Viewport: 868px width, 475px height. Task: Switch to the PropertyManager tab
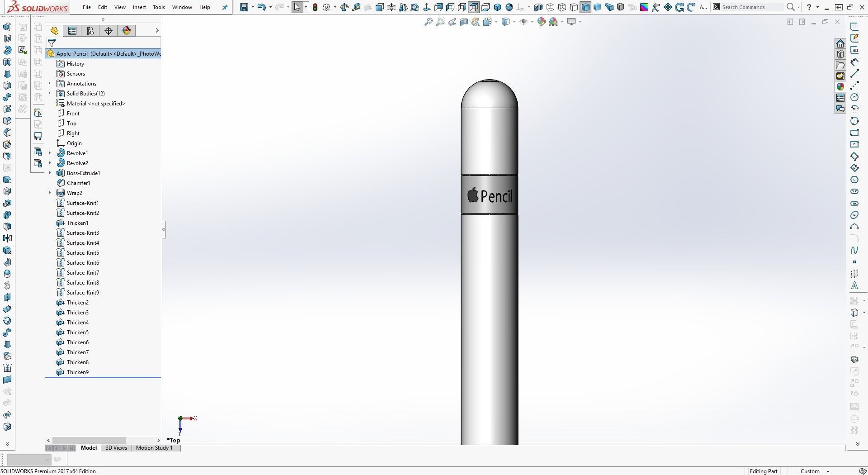[x=72, y=30]
